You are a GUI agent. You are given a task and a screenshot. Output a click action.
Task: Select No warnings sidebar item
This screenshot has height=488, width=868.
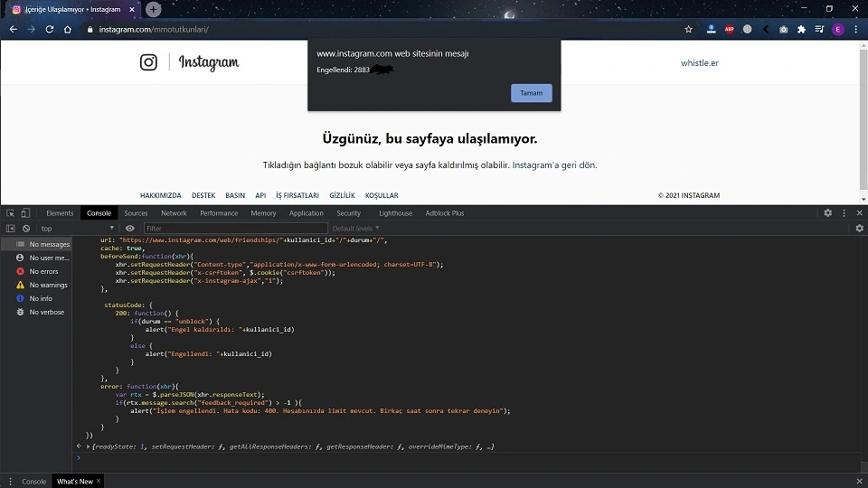coord(36,285)
